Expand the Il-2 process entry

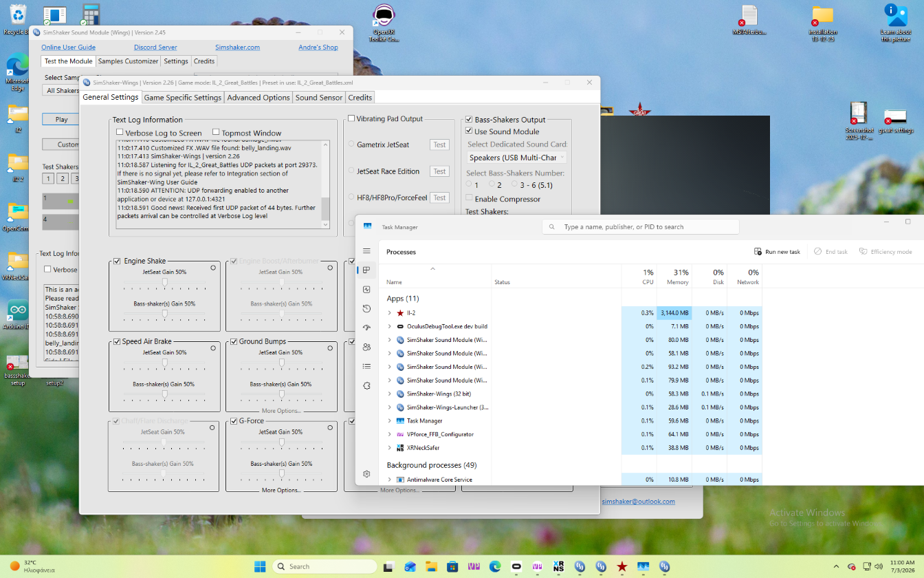pyautogui.click(x=390, y=313)
